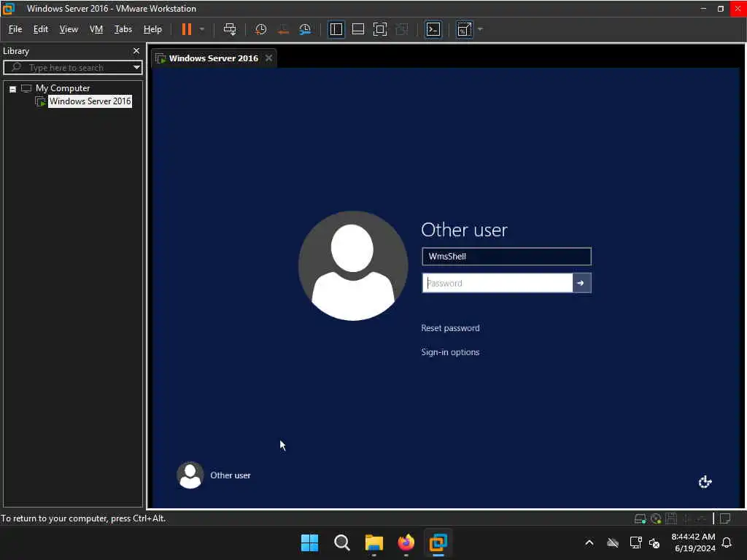
Task: Click the message log status icon
Action: [725, 519]
